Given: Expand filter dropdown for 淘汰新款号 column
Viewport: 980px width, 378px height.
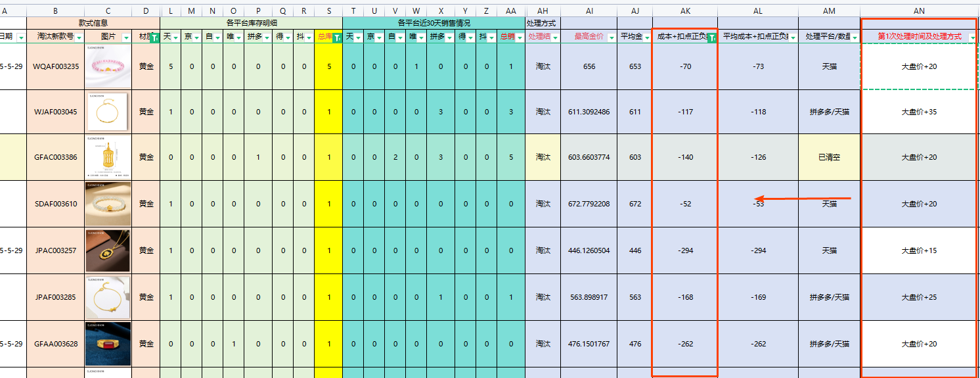Looking at the screenshot, I should pyautogui.click(x=79, y=38).
